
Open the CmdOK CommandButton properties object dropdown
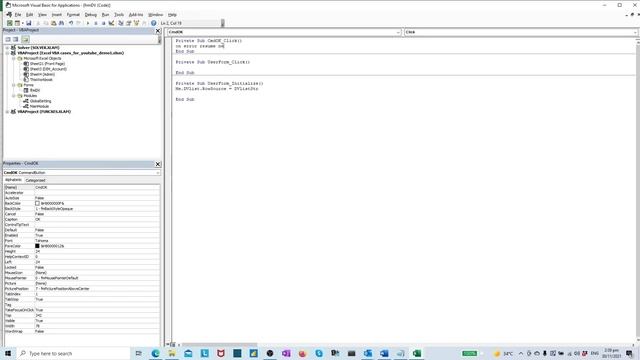(158, 173)
